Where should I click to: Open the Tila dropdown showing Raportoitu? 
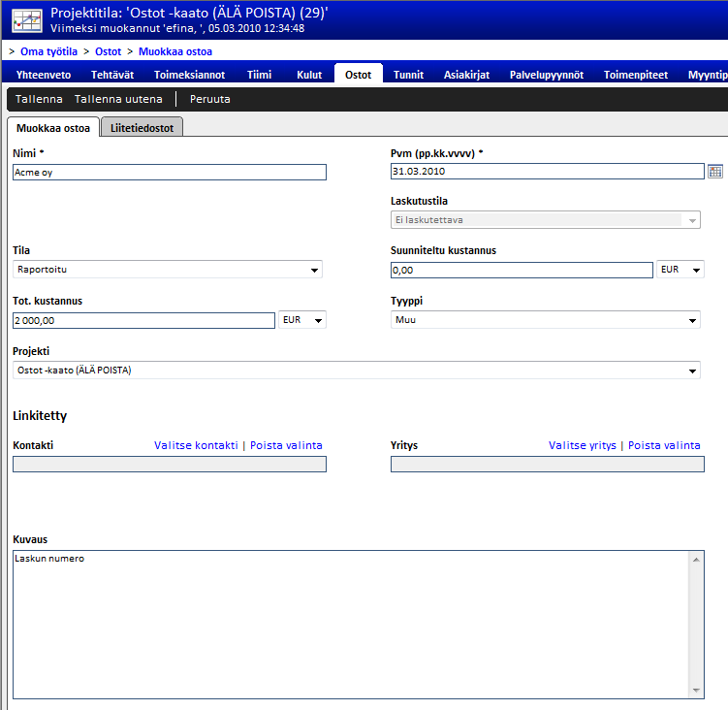[x=168, y=270]
